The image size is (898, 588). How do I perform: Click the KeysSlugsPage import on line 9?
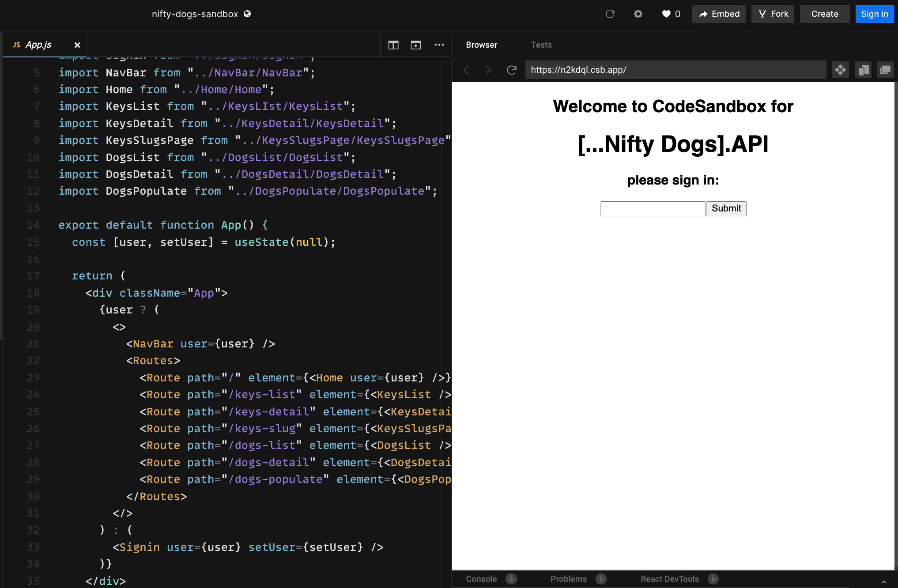(255, 140)
